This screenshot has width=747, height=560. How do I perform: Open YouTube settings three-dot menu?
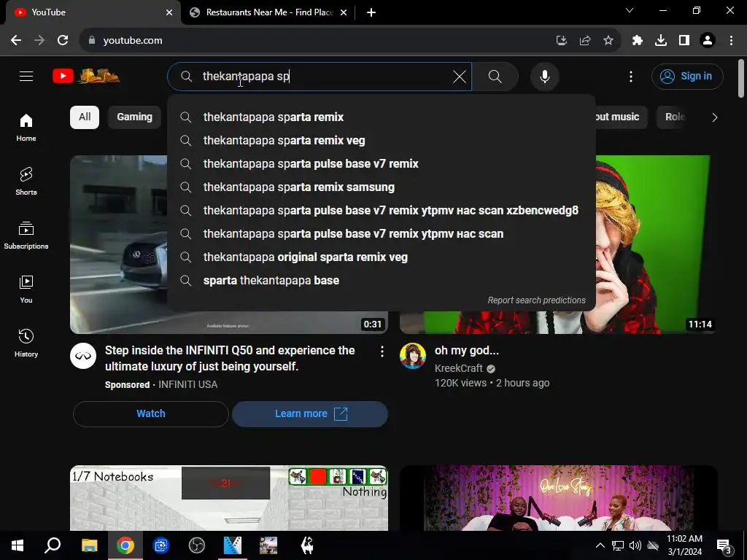coord(631,76)
